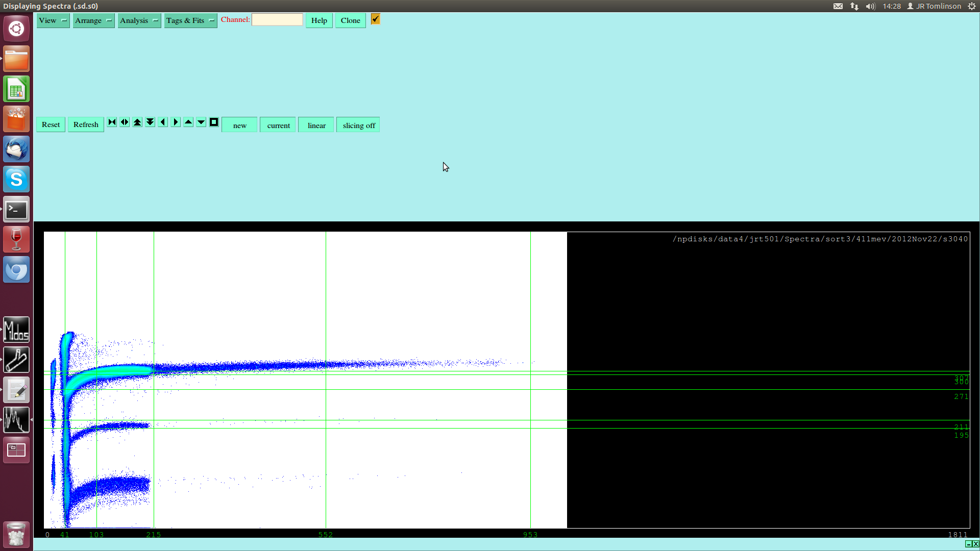This screenshot has width=980, height=551.
Task: Click the Clone button
Action: coord(350,20)
